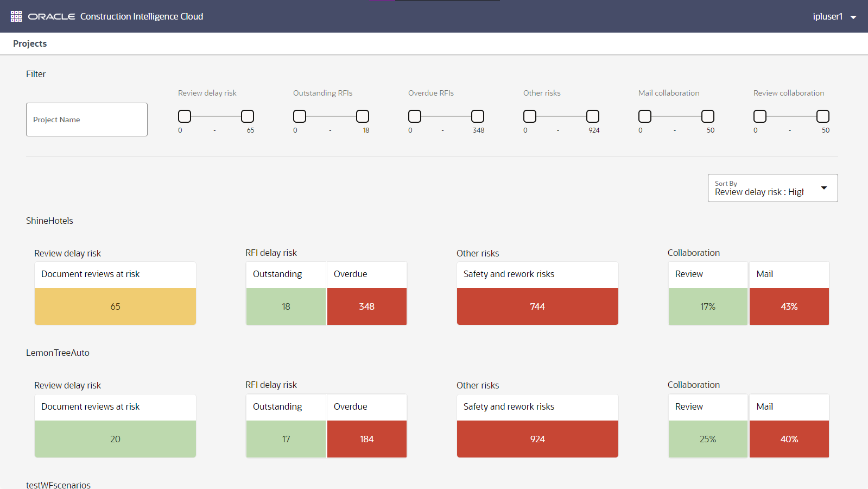Viewport: 868px width, 489px height.
Task: Open the application grid menu icon
Action: click(x=16, y=16)
